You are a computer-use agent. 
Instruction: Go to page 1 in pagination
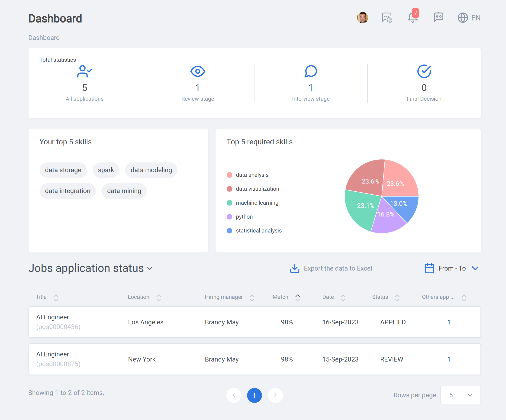(x=255, y=395)
